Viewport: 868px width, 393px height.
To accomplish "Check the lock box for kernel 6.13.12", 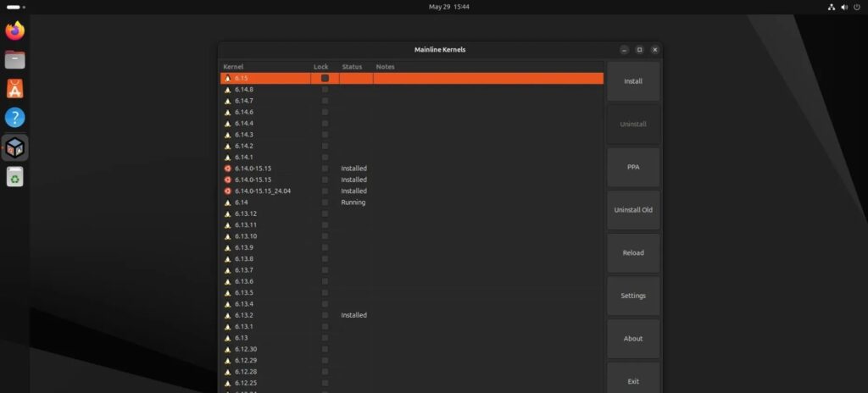I will pyautogui.click(x=325, y=213).
